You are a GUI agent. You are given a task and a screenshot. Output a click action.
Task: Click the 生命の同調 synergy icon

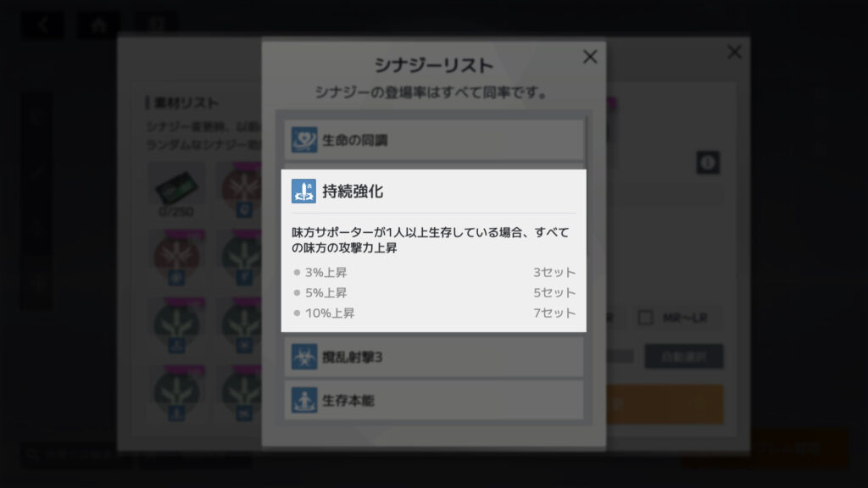(x=304, y=140)
